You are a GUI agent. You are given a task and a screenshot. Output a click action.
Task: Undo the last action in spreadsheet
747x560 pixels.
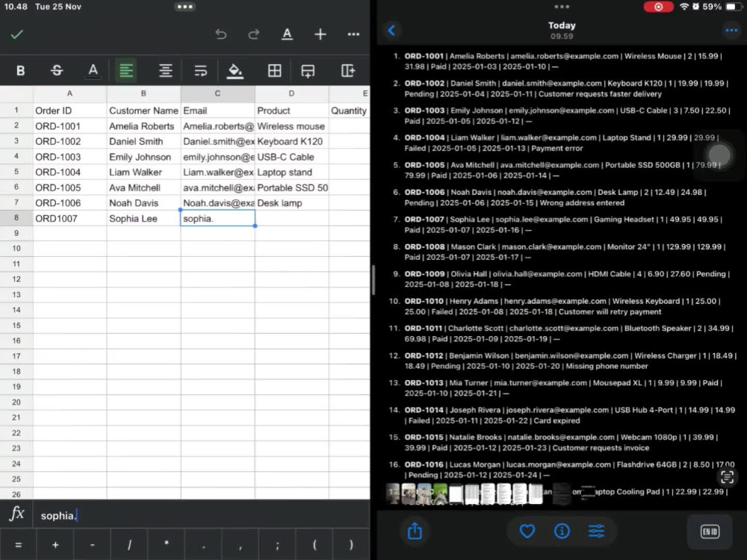[x=220, y=34]
